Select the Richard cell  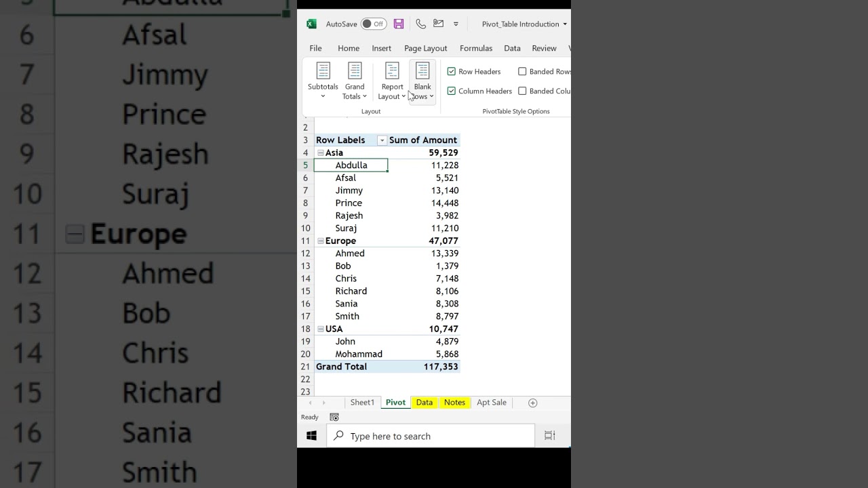point(351,291)
